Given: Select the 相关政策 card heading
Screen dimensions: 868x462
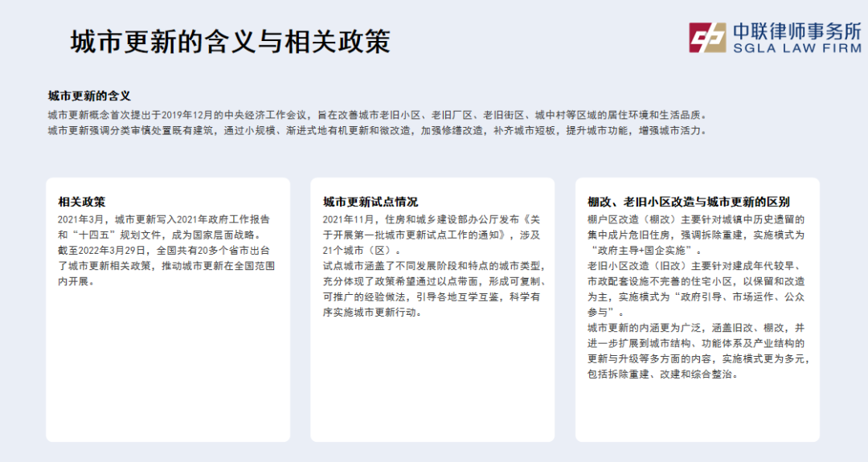Looking at the screenshot, I should coord(81,202).
